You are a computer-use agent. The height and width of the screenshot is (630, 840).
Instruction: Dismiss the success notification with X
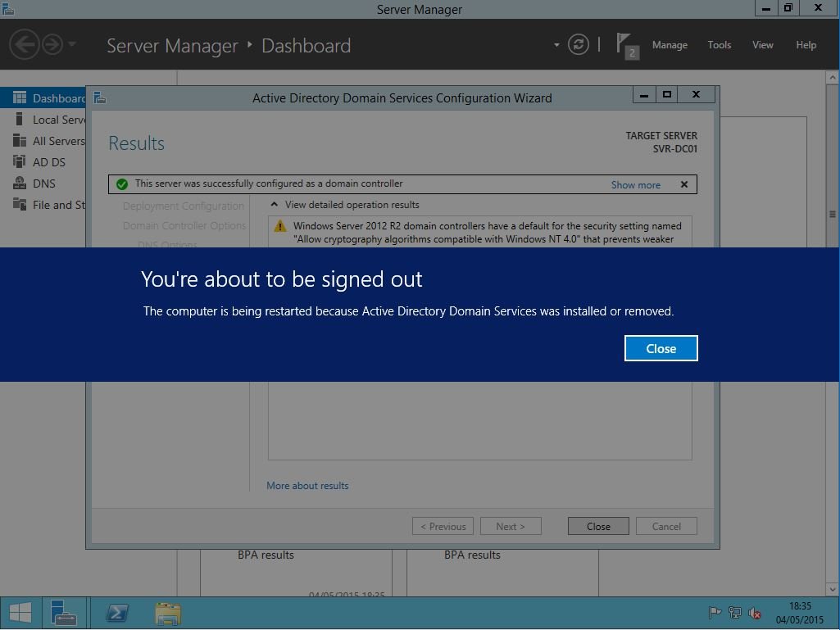click(684, 184)
